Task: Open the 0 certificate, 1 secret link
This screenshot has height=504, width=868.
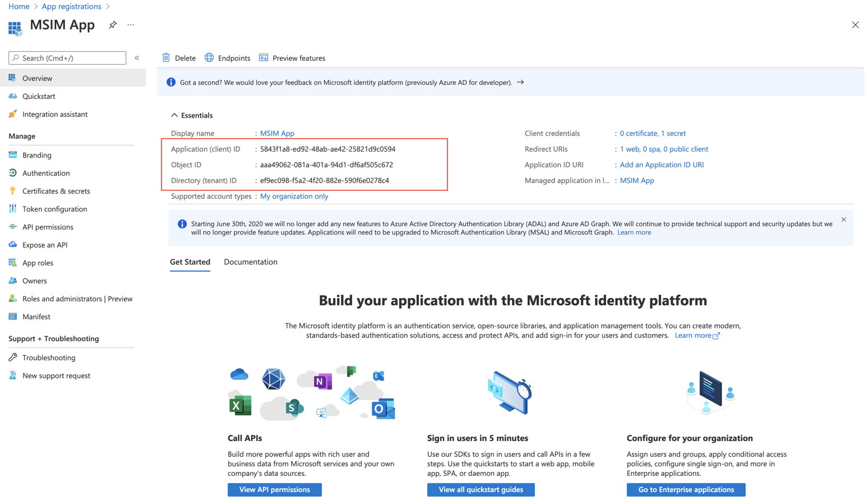Action: coord(653,133)
